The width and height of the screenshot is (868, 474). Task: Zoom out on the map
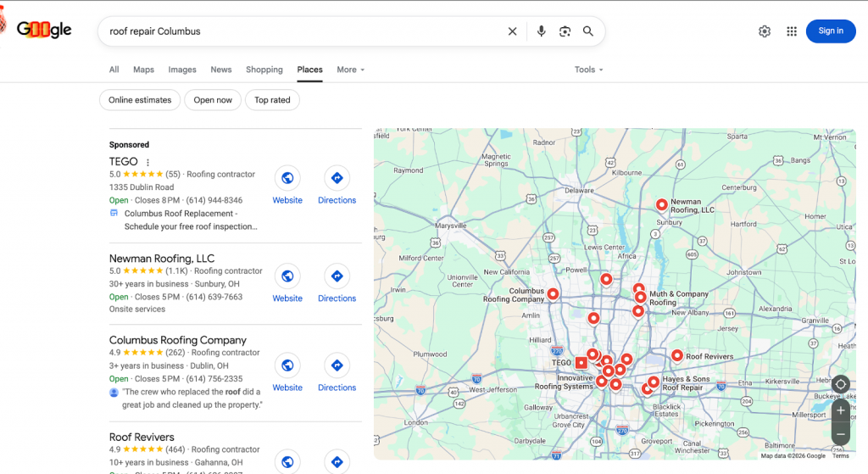(x=840, y=433)
